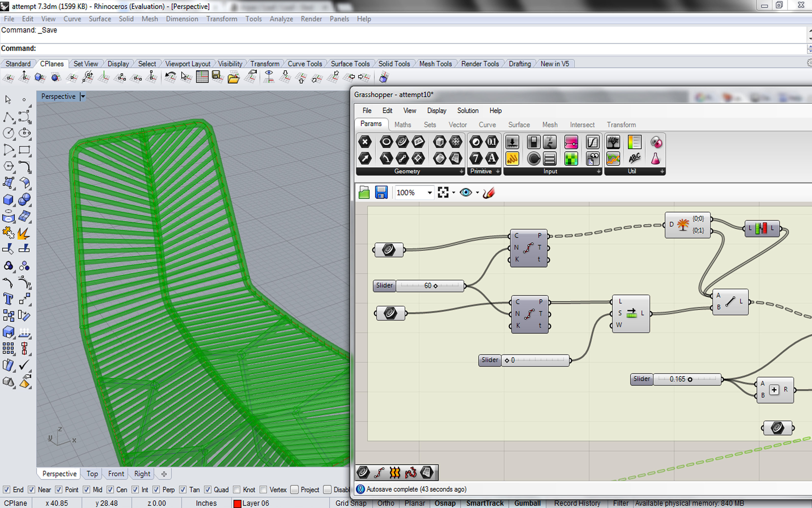Viewport: 812px width, 508px height.
Task: Toggle Gumball in the status bar
Action: coord(527,503)
